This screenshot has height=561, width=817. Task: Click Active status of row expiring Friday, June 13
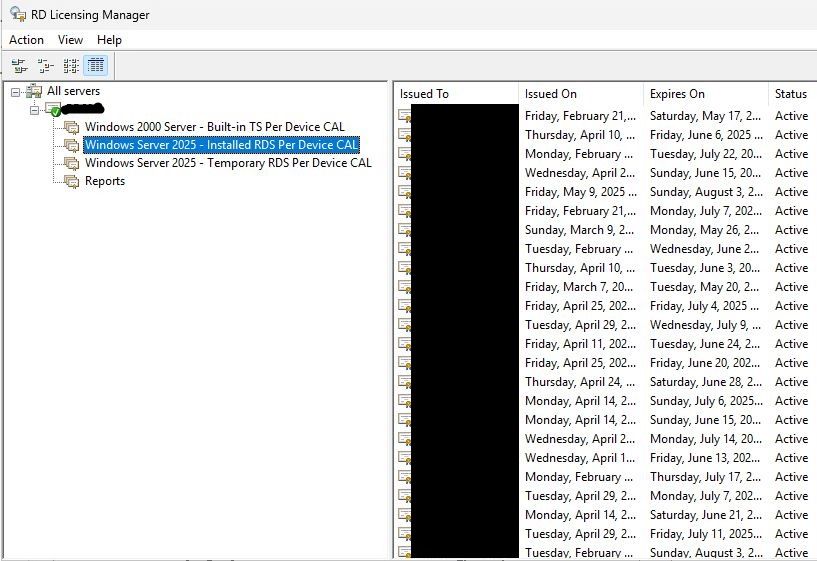pos(791,458)
